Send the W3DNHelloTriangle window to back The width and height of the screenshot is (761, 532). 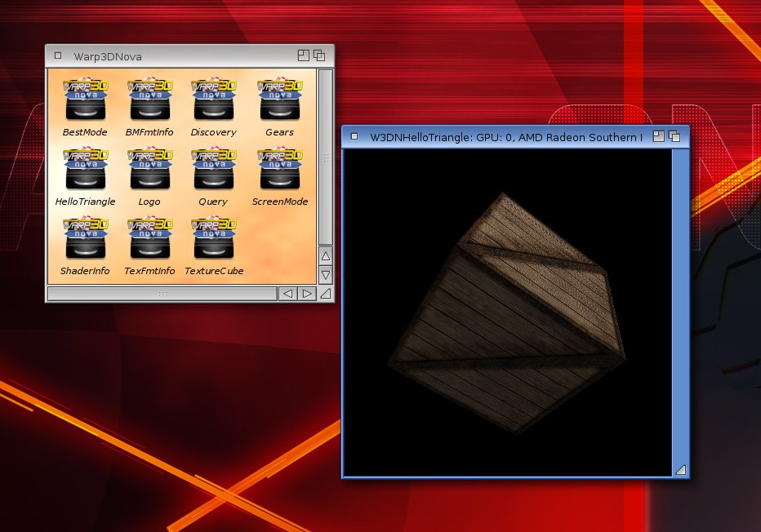click(674, 136)
